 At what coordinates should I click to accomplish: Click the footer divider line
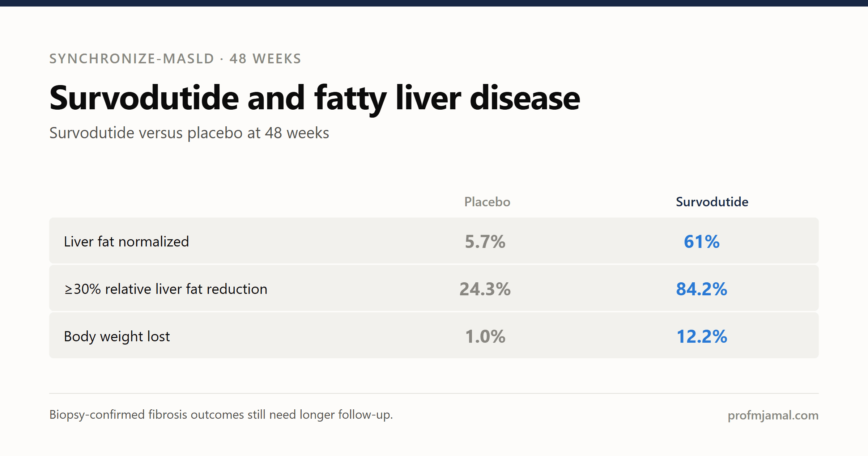[434, 393]
